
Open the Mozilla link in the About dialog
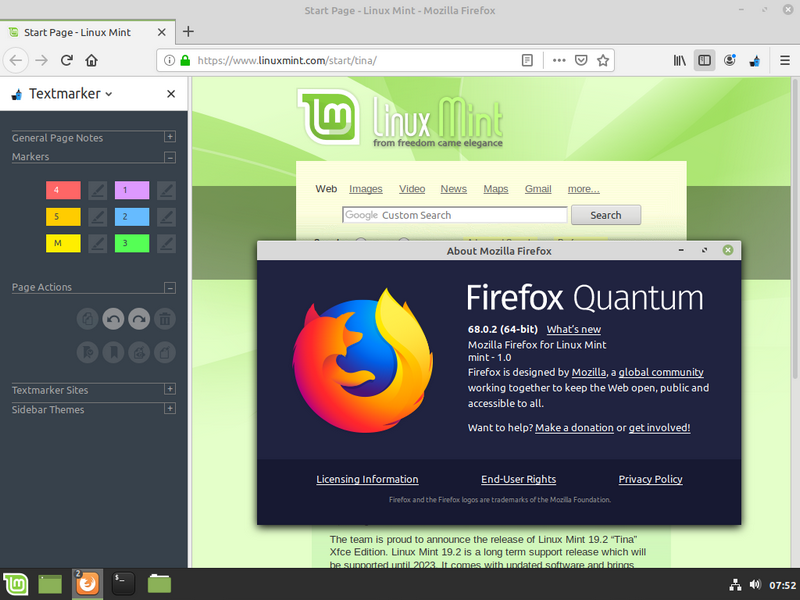tap(589, 372)
